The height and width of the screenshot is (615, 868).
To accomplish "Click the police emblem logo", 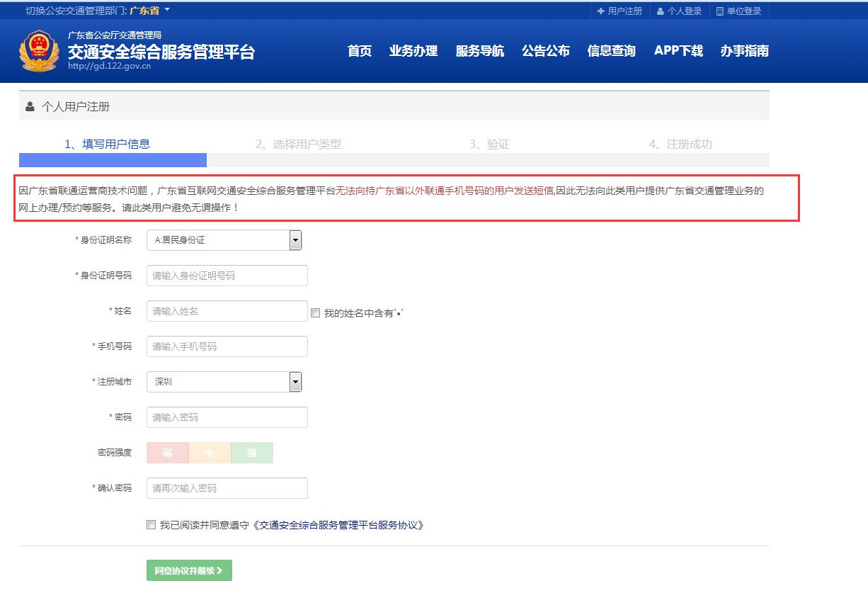I will [x=39, y=50].
